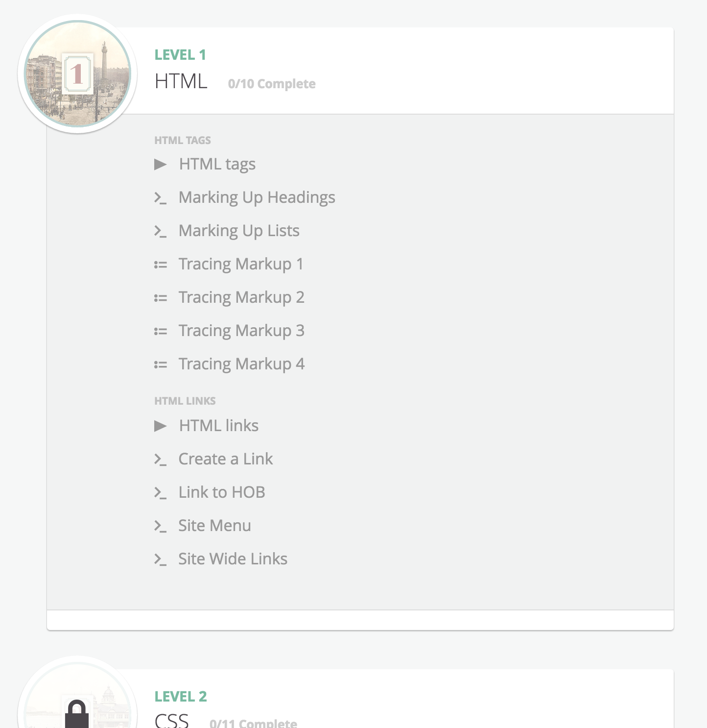Viewport: 707px width, 728px height.
Task: Open the Marking Up Lists exercise
Action: coord(239,231)
